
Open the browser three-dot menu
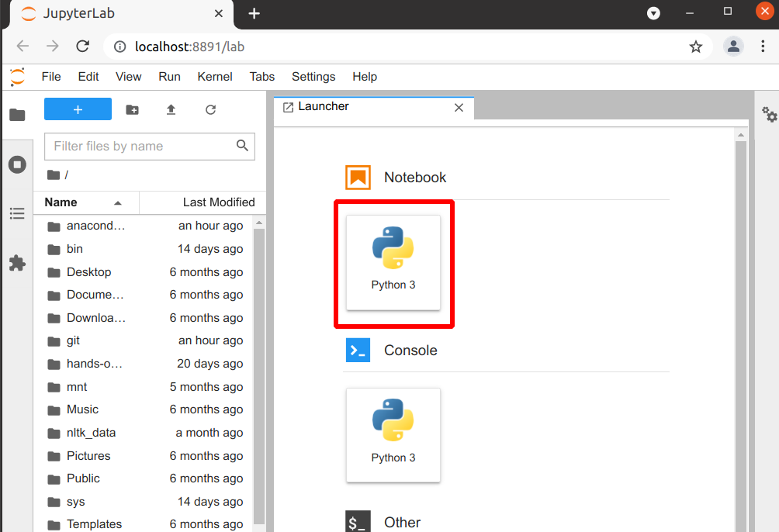tap(763, 47)
